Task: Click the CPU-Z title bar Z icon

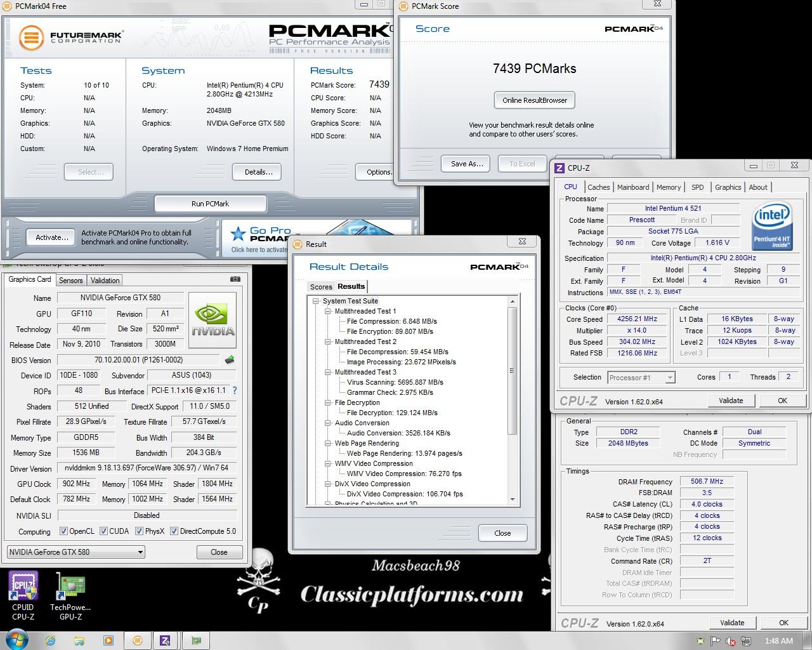Action: [560, 168]
